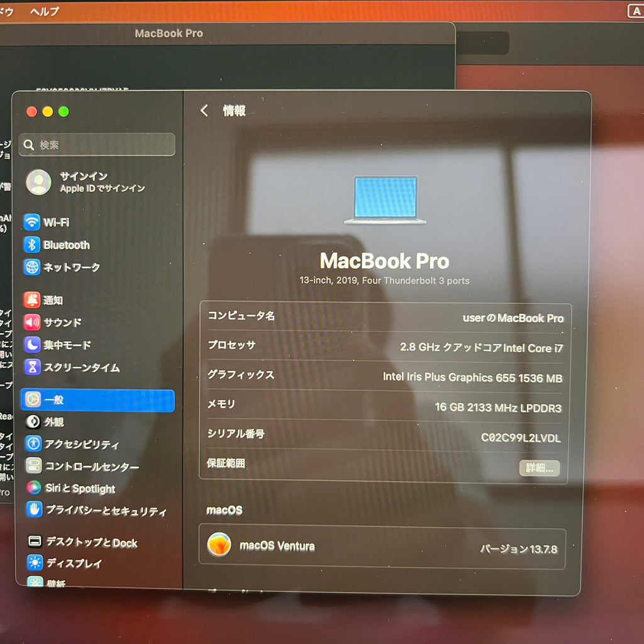Viewport: 644px width, 644px height.
Task: Click サインイン Apple ID link
Action: tap(103, 182)
